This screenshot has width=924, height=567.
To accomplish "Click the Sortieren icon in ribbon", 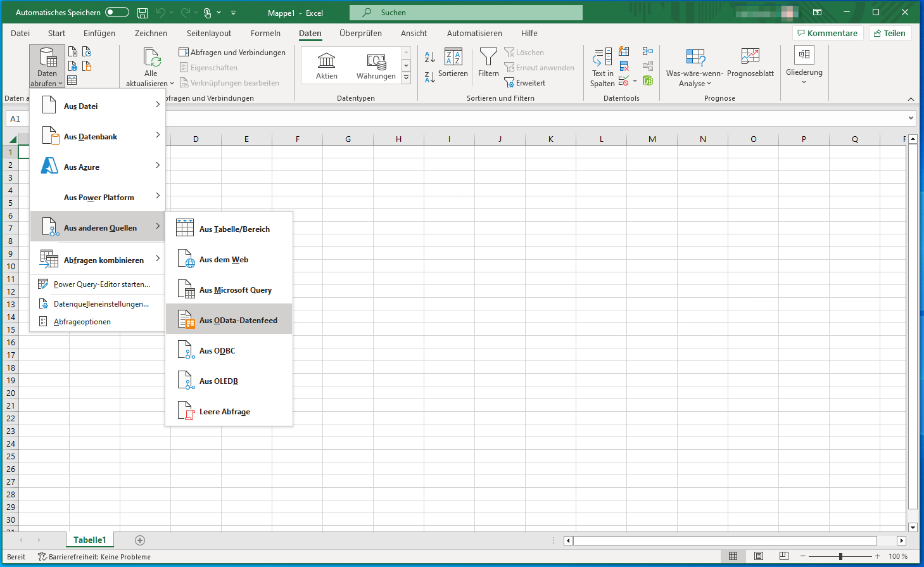I will click(453, 58).
